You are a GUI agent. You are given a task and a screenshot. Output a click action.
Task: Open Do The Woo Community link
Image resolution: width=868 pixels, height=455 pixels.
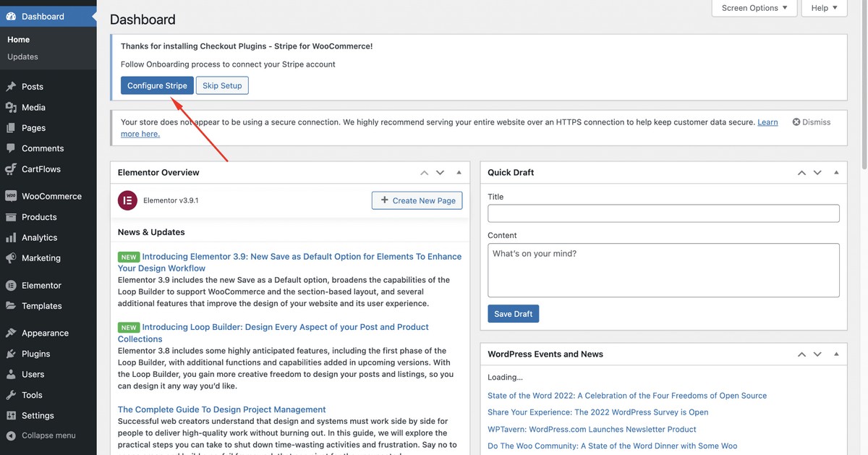(613, 446)
